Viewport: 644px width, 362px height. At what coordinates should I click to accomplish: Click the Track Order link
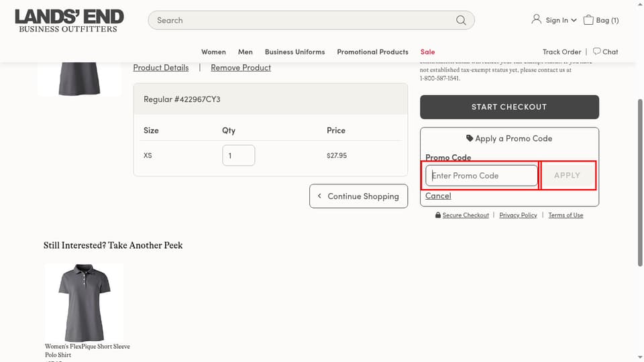(x=561, y=52)
